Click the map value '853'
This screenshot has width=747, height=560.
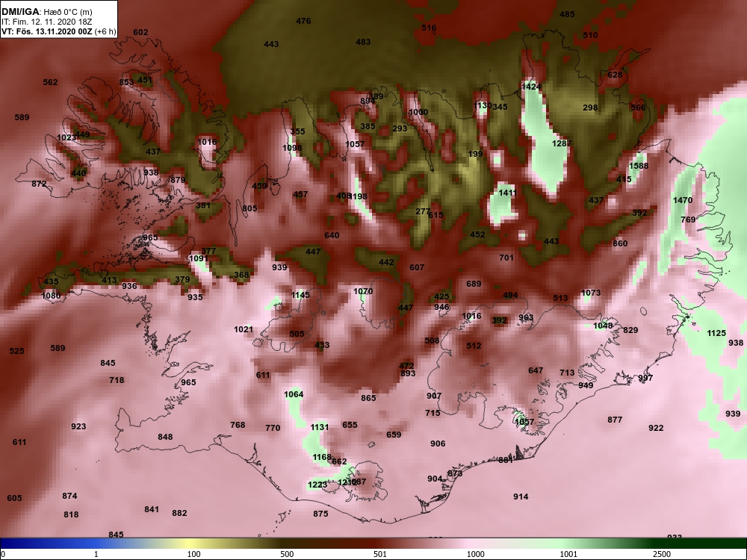tap(126, 82)
